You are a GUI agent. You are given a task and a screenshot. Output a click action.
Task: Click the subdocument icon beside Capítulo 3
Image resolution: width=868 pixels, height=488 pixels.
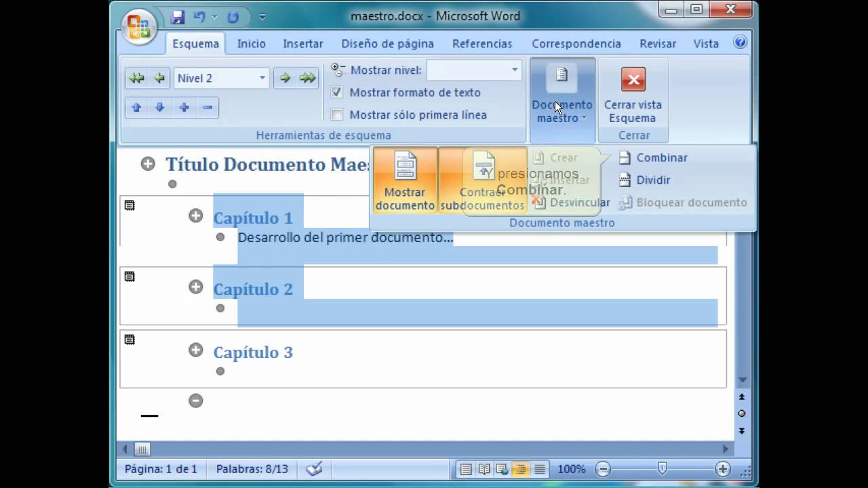point(130,339)
